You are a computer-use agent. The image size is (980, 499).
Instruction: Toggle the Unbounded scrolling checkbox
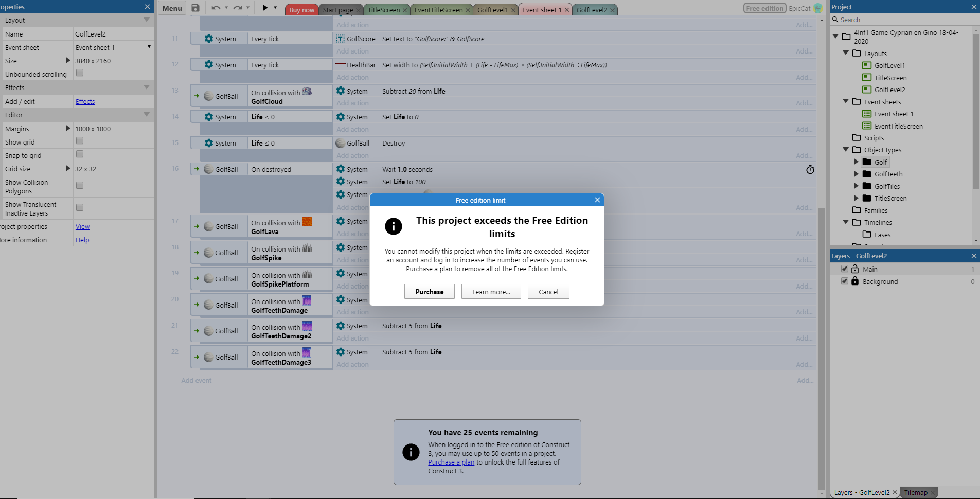pyautogui.click(x=80, y=73)
